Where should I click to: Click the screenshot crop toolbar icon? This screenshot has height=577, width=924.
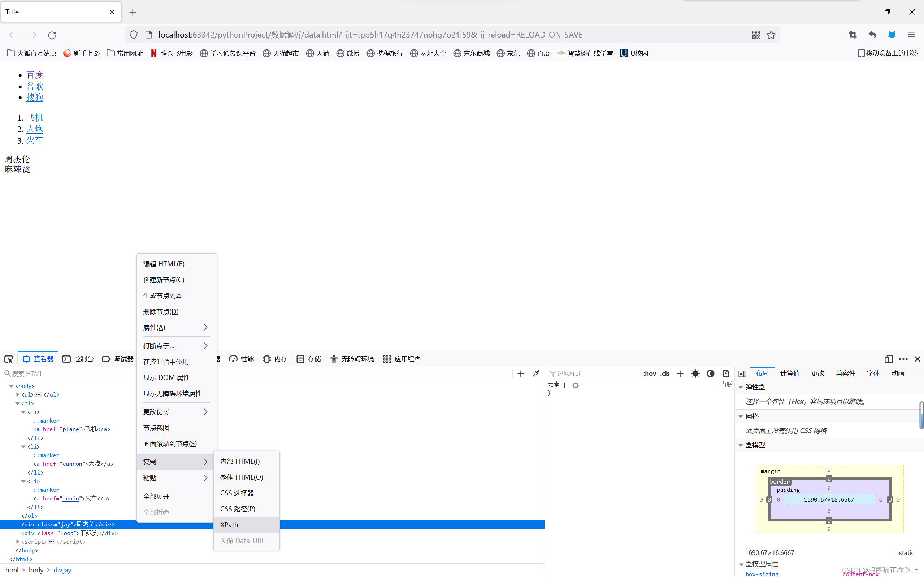point(853,35)
